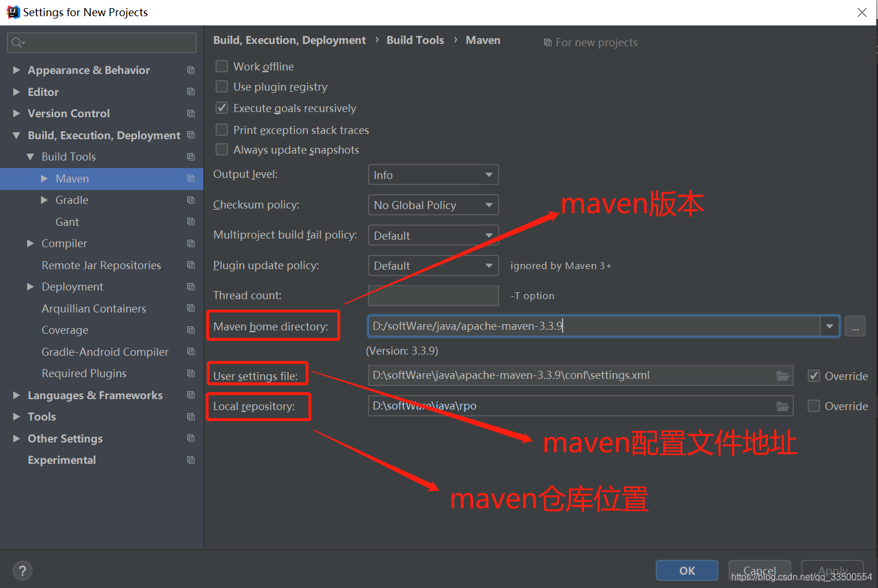The width and height of the screenshot is (878, 588).
Task: Click project-level icon beside Compiler
Action: (191, 244)
